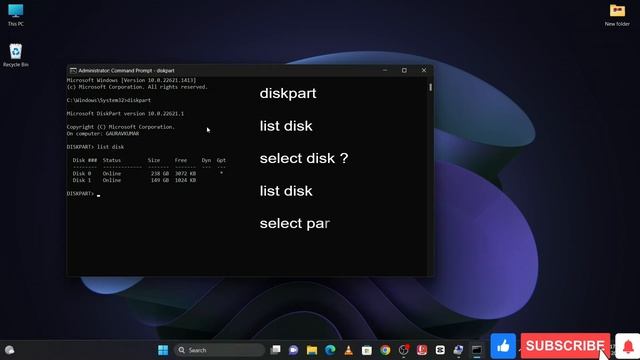Open the weather widget in taskbar corner

(9, 350)
